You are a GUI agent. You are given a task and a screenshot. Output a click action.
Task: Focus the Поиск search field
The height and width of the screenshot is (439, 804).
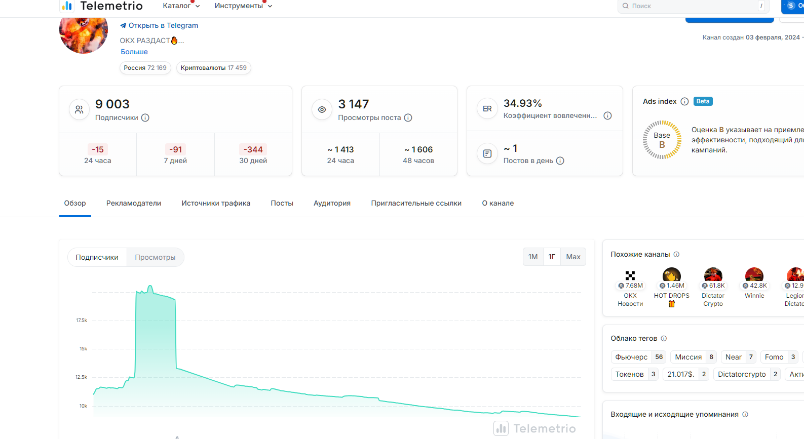point(695,6)
